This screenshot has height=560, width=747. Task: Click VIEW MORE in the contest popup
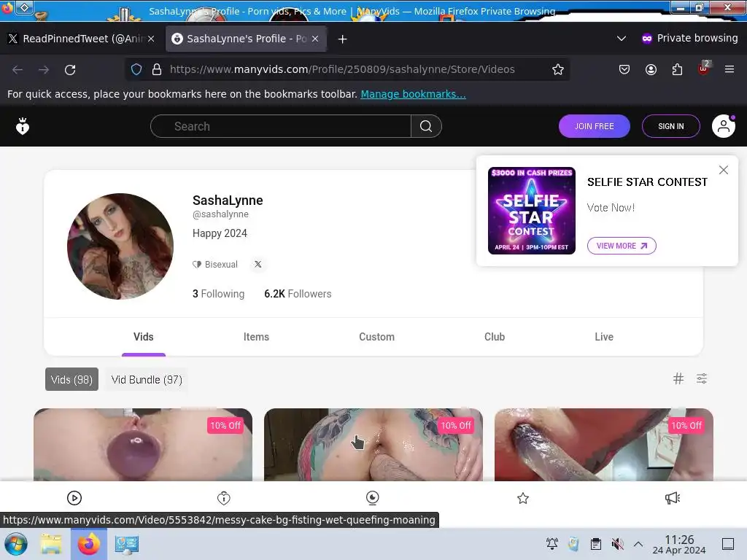tap(622, 246)
